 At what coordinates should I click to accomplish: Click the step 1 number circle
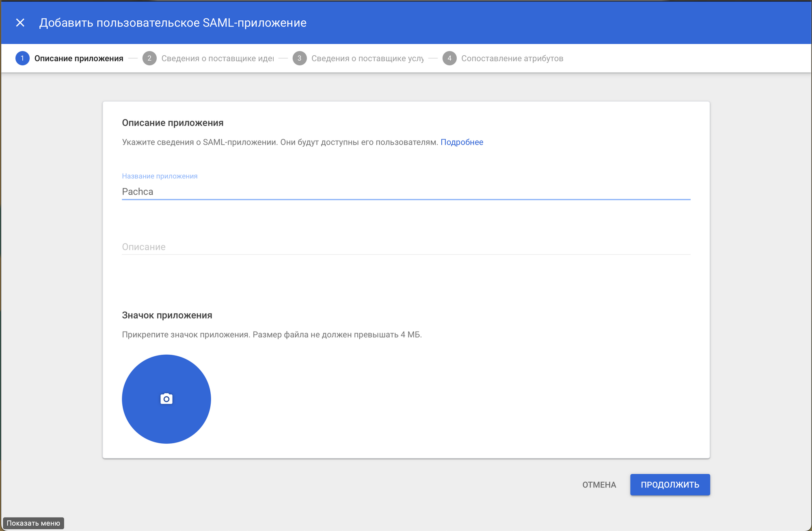click(x=22, y=59)
